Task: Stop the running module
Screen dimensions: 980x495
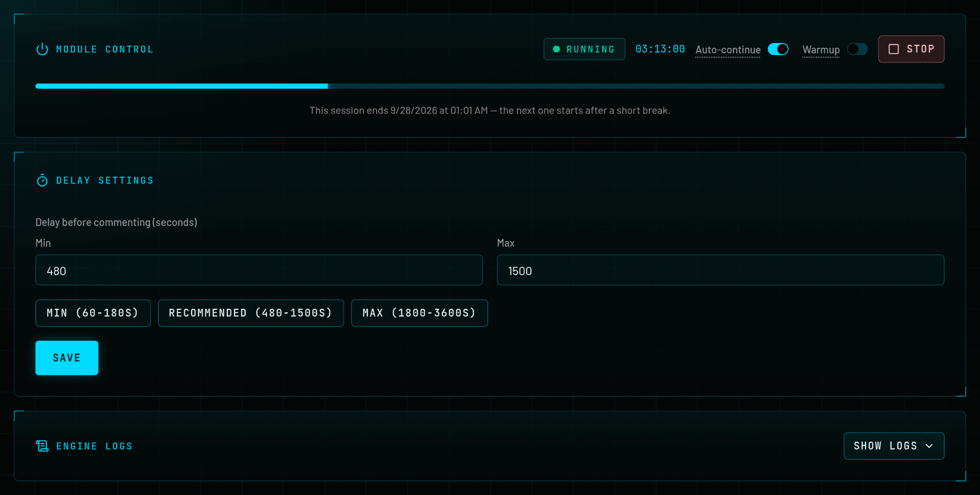Action: coord(911,49)
